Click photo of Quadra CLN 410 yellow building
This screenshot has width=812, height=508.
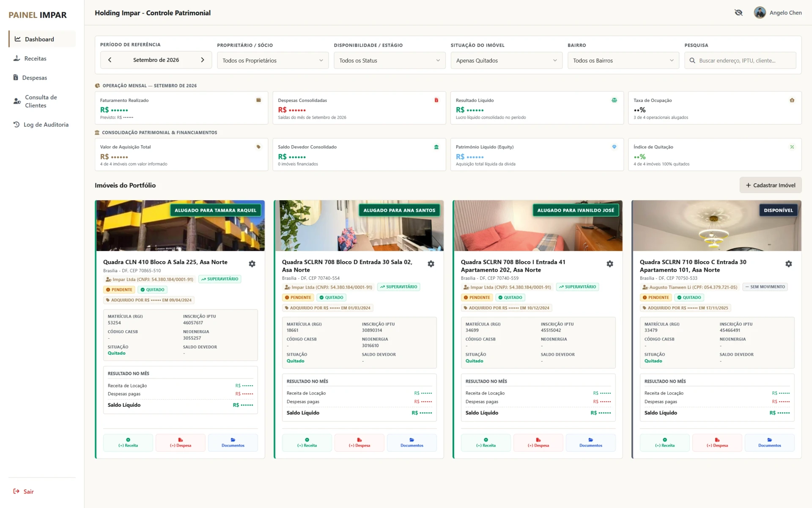(x=181, y=226)
